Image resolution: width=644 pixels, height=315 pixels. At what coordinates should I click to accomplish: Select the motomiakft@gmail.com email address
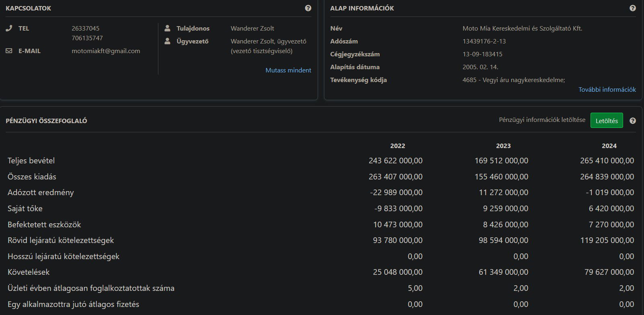point(106,51)
